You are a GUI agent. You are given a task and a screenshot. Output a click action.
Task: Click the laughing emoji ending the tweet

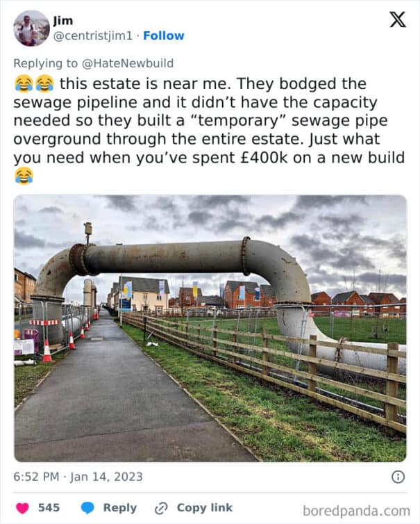(24, 176)
